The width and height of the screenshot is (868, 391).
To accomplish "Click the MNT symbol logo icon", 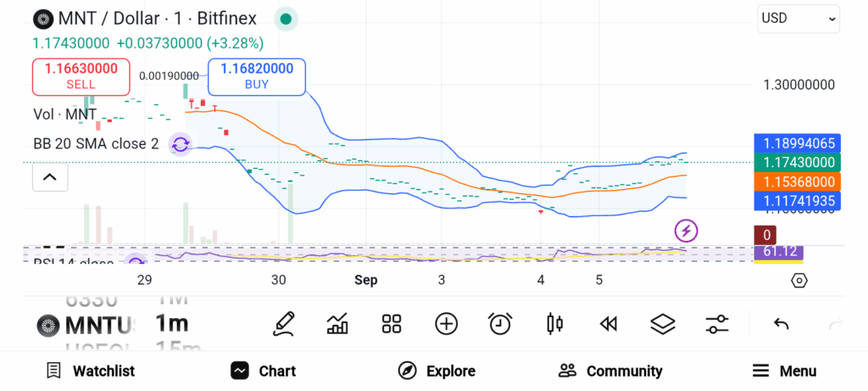I will [43, 19].
